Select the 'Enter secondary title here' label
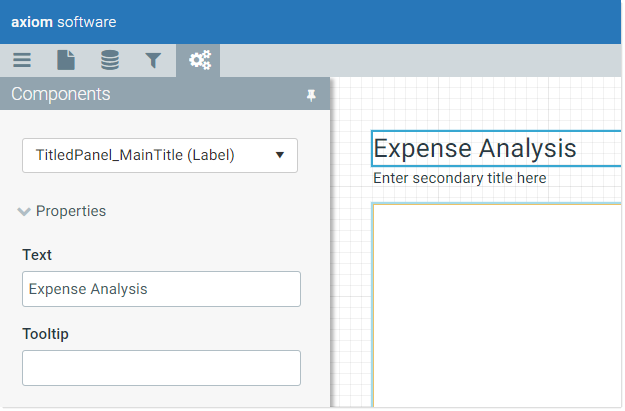The image size is (625, 411). click(x=460, y=178)
